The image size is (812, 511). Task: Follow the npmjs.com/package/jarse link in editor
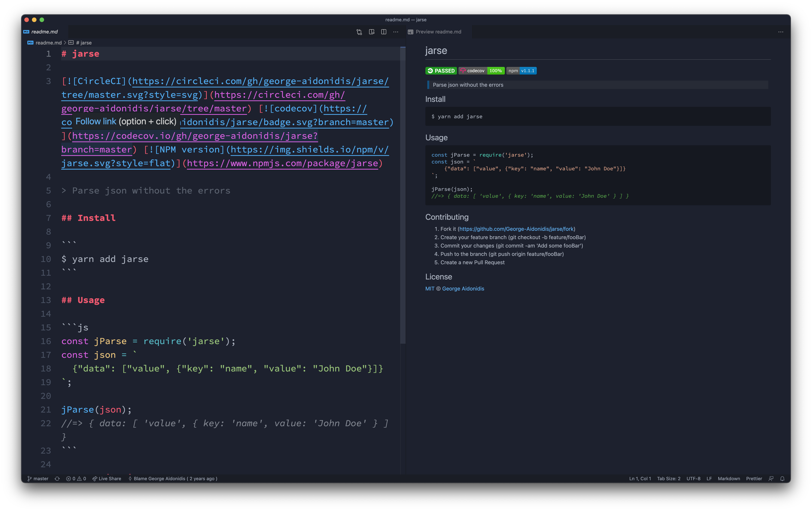click(282, 163)
